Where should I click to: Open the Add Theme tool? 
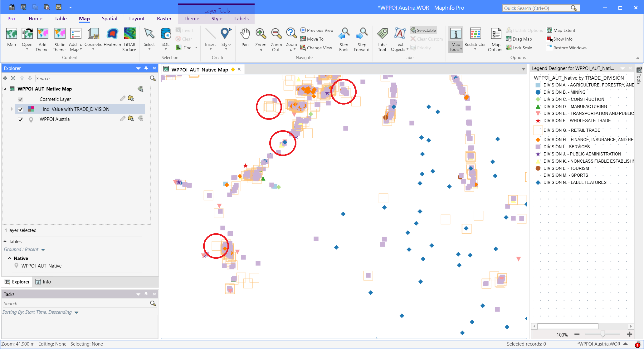(x=42, y=39)
